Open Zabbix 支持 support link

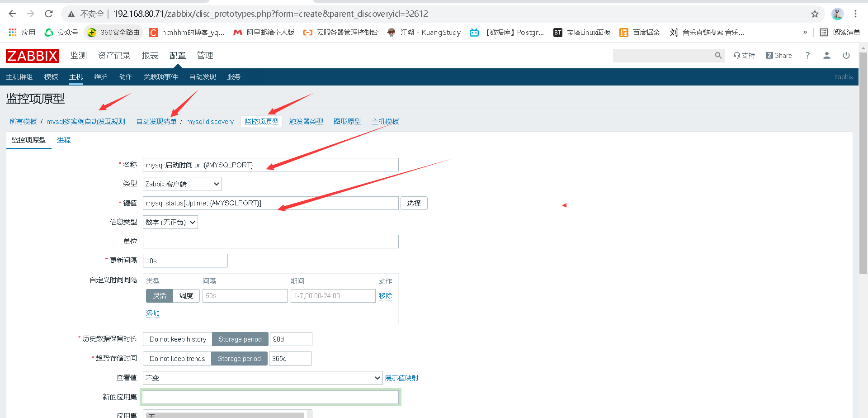(x=744, y=56)
